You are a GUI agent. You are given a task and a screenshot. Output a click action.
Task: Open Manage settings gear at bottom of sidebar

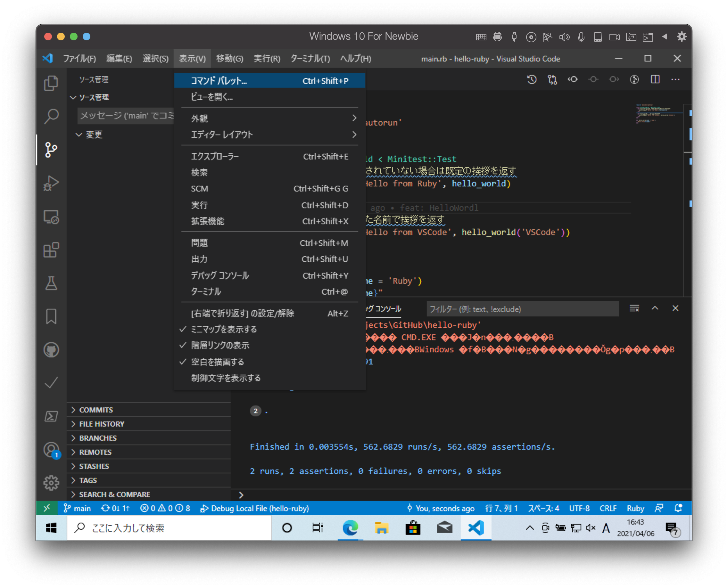[51, 483]
